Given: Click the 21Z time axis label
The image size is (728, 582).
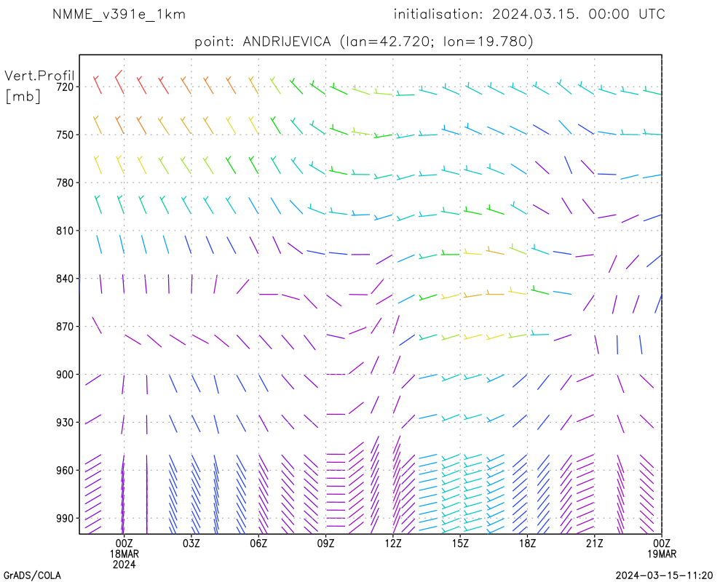Looking at the screenshot, I should (594, 543).
